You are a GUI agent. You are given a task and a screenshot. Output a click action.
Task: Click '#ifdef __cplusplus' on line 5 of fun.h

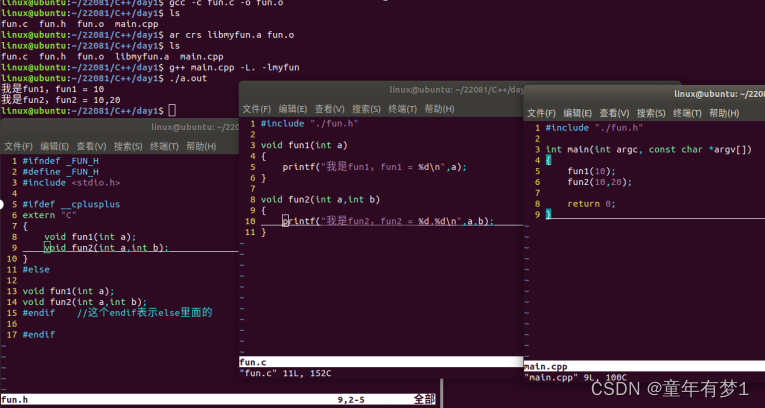[71, 204]
